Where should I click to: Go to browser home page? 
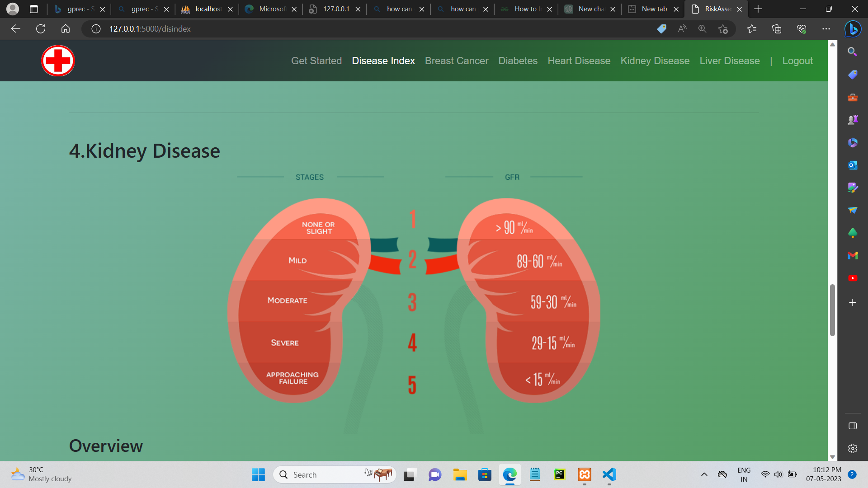[66, 29]
